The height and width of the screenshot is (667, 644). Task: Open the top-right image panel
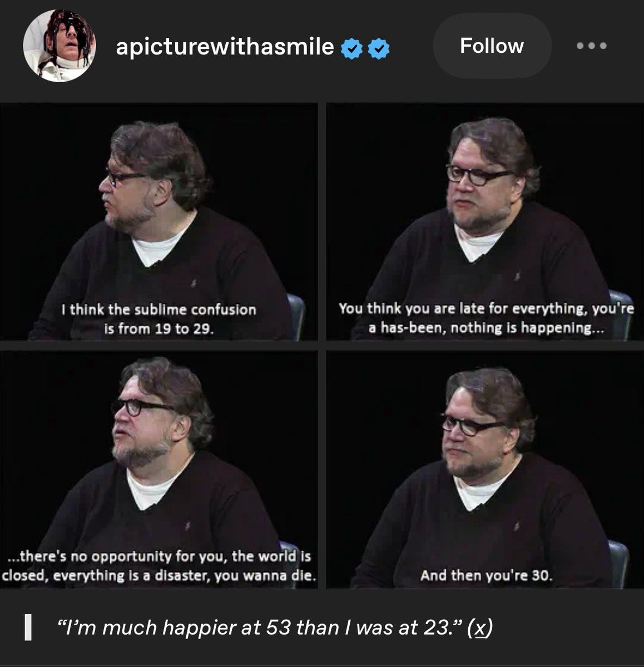[485, 222]
